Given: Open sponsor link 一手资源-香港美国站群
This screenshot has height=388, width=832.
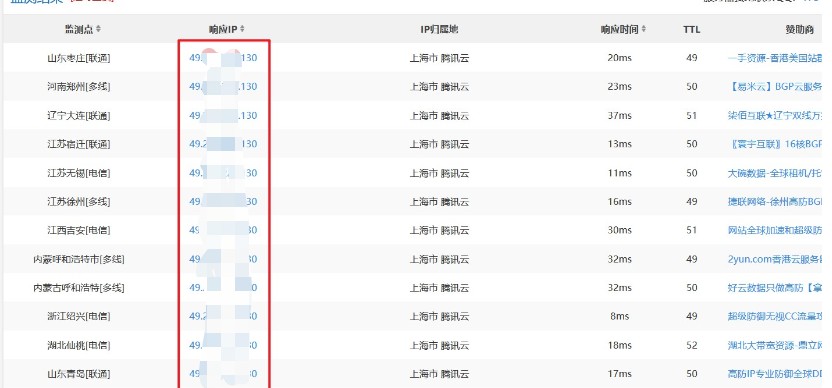Looking at the screenshot, I should point(775,58).
